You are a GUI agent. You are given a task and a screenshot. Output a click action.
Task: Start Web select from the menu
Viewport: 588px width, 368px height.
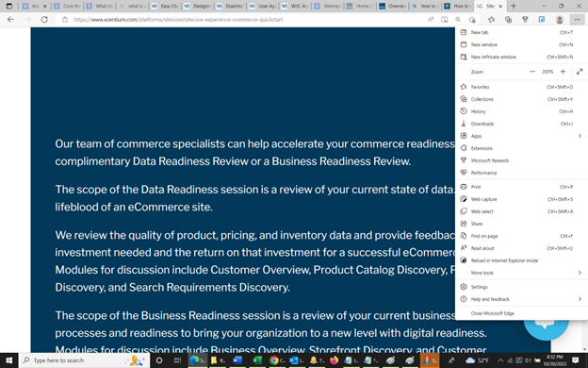(521, 211)
